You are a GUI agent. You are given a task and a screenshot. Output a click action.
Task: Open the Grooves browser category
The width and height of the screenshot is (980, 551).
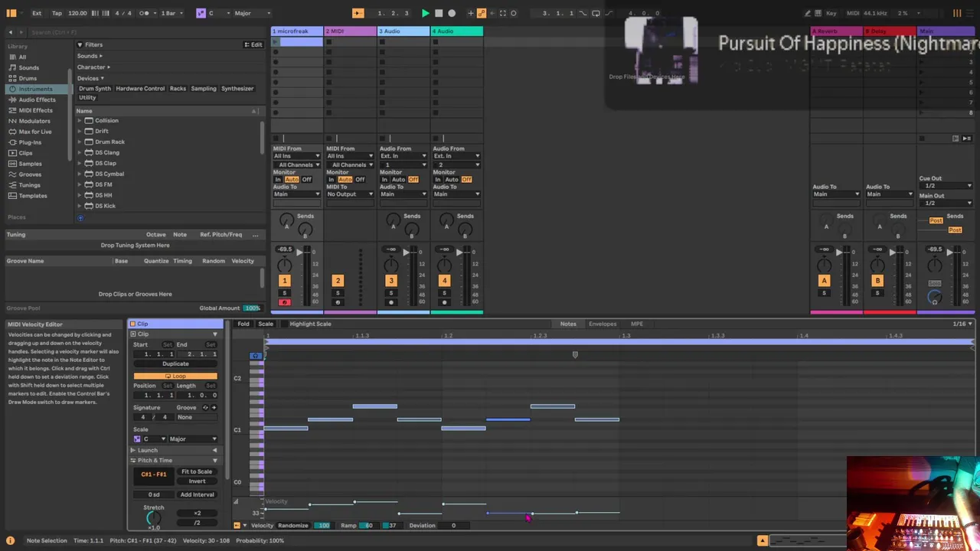point(30,174)
